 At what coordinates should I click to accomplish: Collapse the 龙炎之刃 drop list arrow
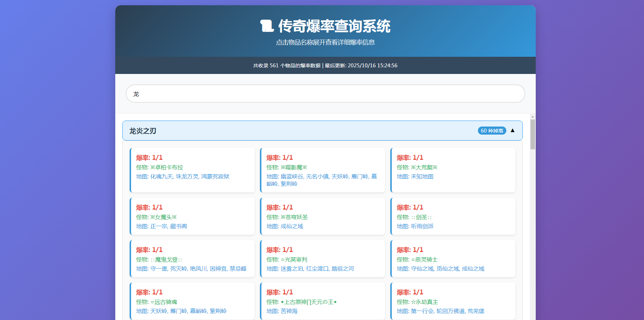[512, 130]
